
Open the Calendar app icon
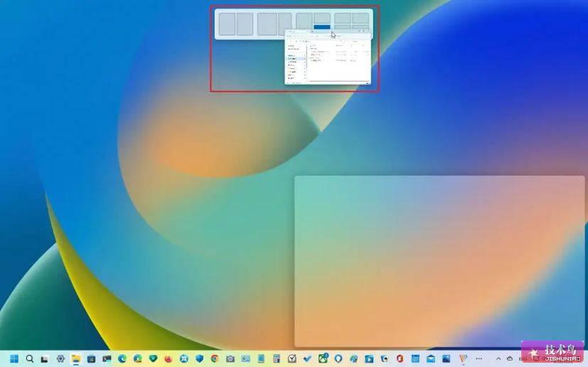(x=415, y=358)
